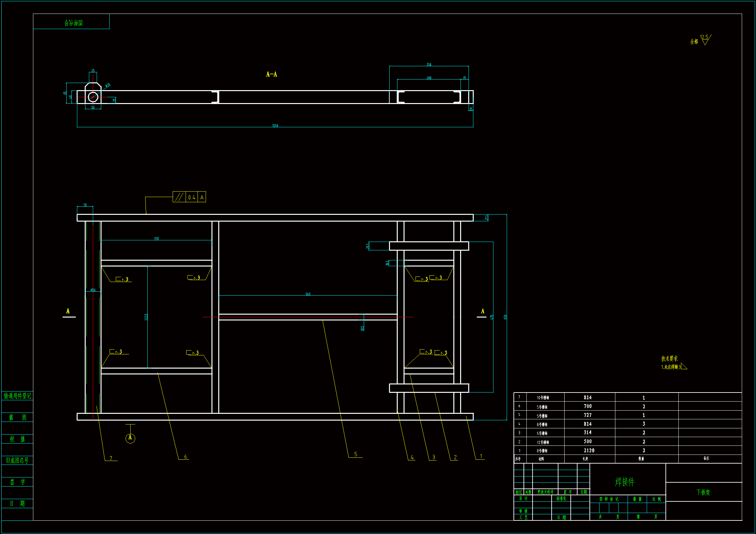Click the circled datum A symbol
Image resolution: width=756 pixels, height=534 pixels.
coord(130,438)
